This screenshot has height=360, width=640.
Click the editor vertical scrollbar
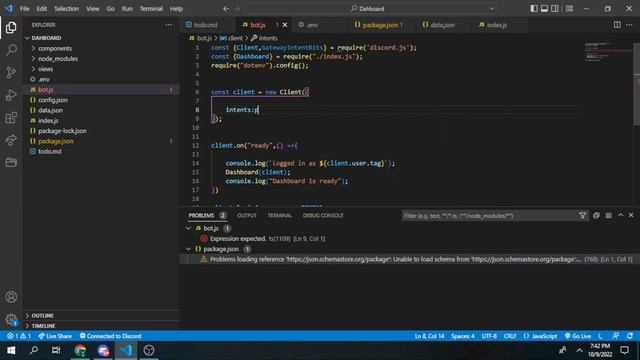click(636, 84)
